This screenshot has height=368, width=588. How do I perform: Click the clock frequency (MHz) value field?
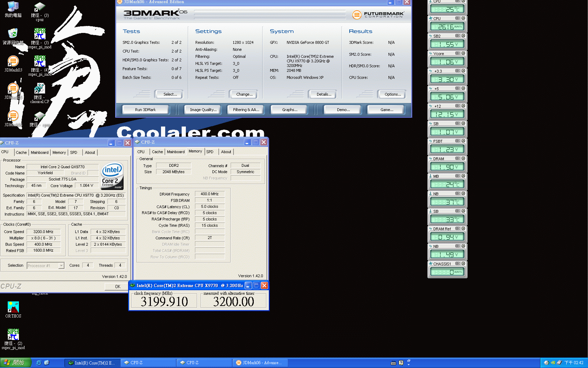164,301
